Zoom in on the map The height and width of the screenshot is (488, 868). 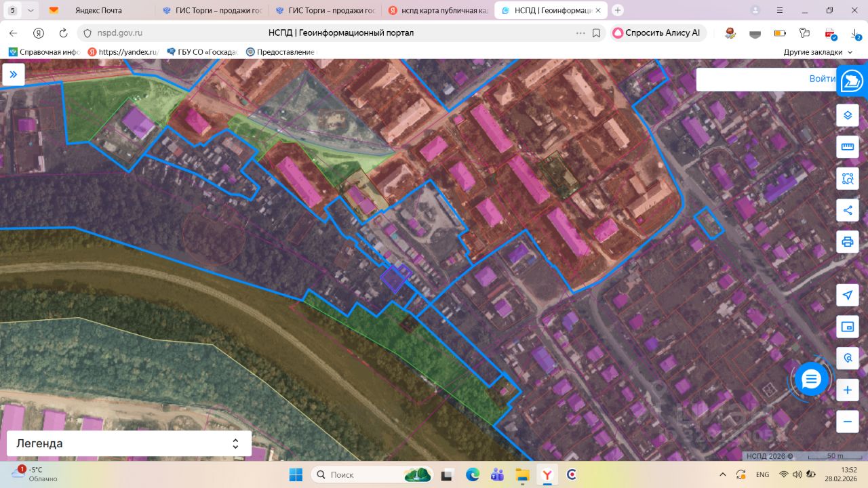[x=847, y=390]
